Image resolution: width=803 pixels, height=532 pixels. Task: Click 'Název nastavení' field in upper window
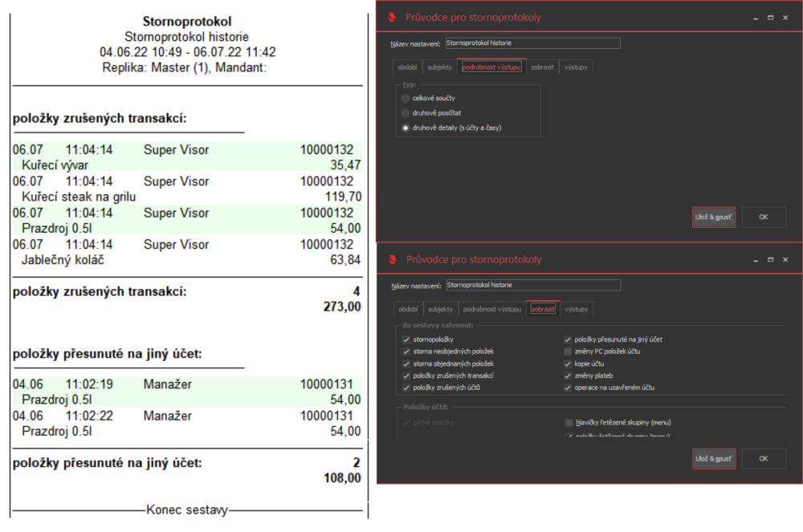click(532, 43)
